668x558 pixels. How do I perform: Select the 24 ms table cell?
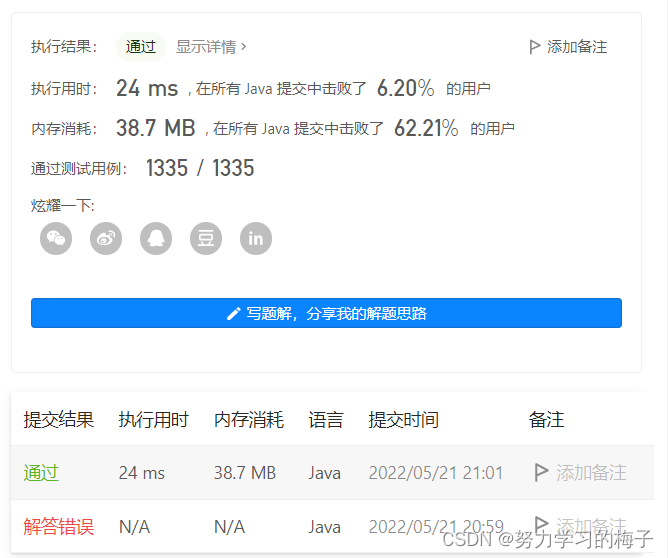click(141, 473)
